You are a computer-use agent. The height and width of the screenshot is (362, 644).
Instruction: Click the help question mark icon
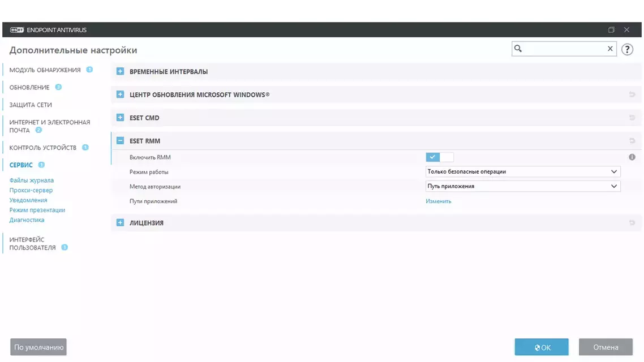tap(627, 49)
